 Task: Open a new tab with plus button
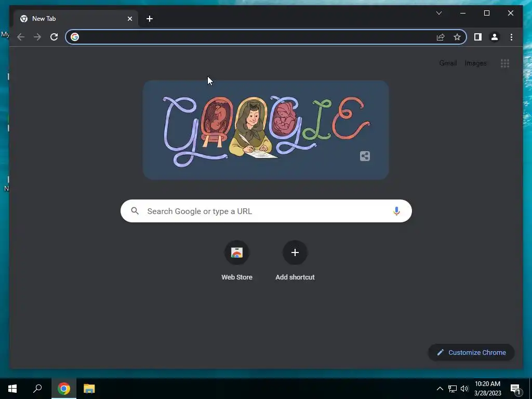coord(150,19)
